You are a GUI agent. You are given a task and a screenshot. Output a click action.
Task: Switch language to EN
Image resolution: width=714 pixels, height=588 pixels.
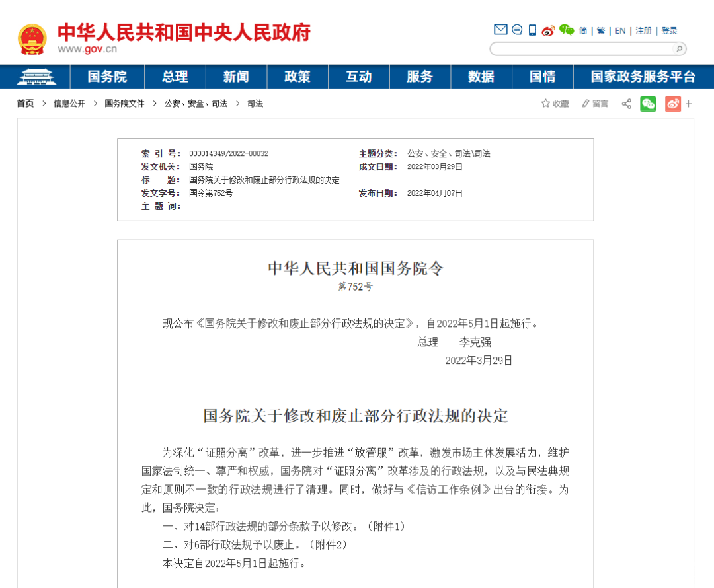[x=620, y=31]
